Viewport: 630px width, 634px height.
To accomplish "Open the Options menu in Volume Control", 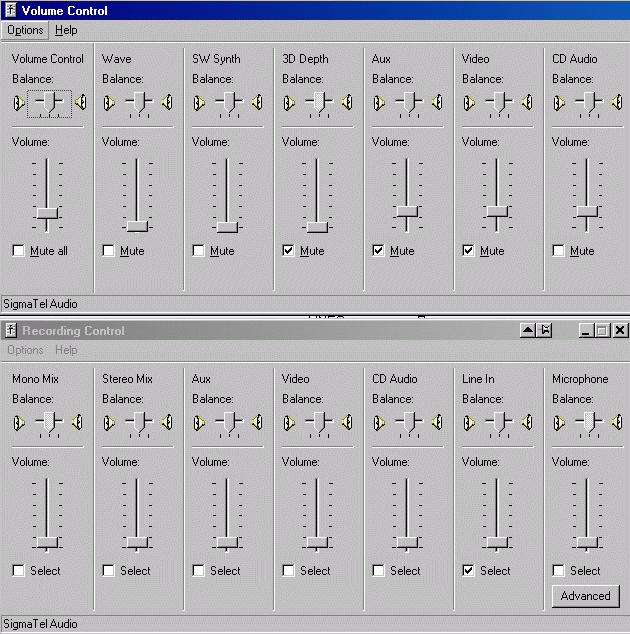I will (25, 30).
